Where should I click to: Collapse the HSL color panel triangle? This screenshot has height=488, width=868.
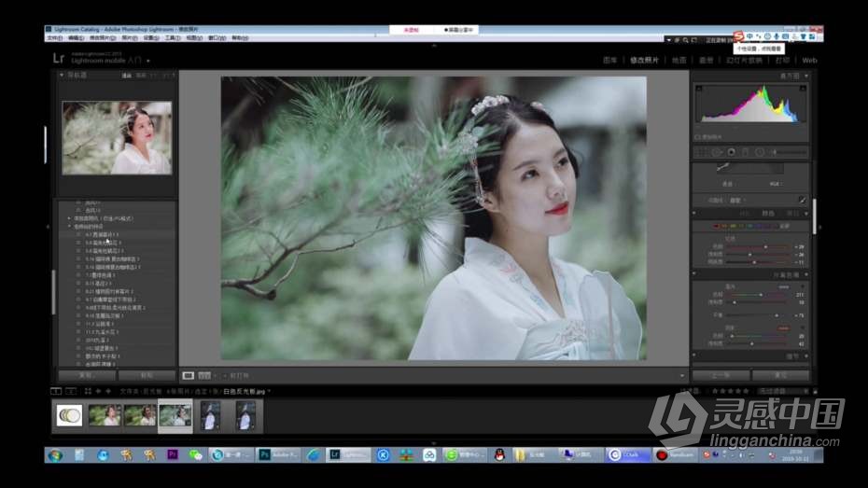coord(806,213)
